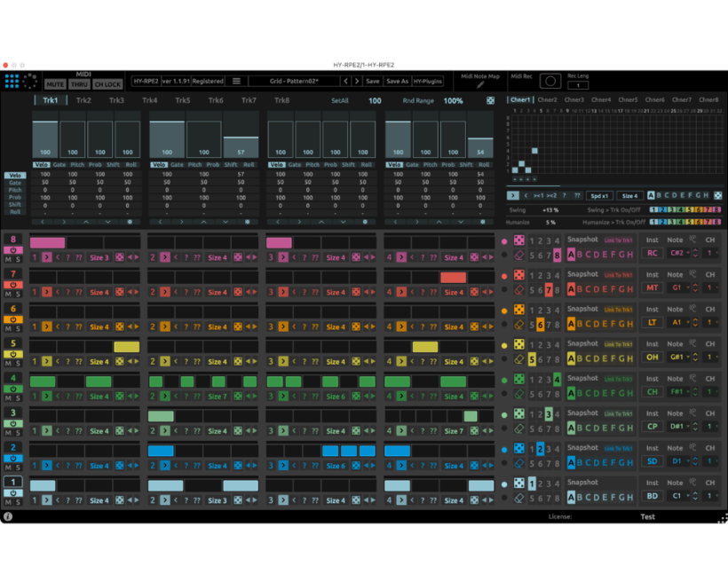Toggle the MIDI MUTE button
Viewport: 728px width, 582px height.
pyautogui.click(x=55, y=84)
